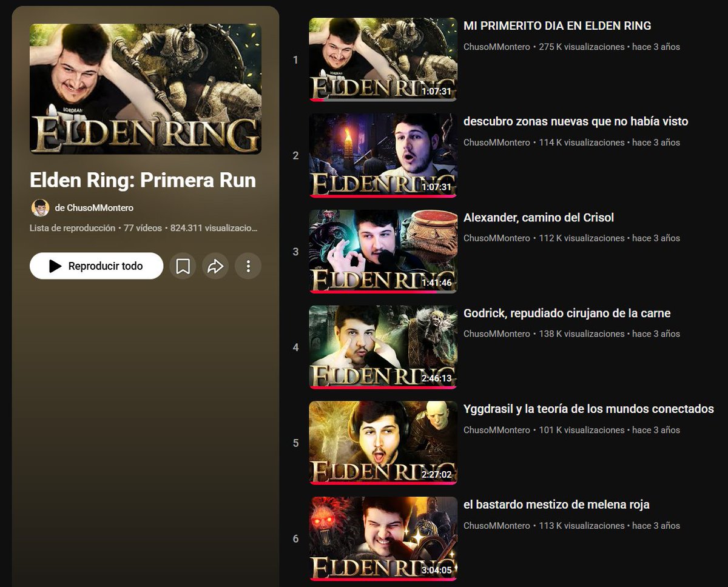Open title 'descubro zonas nuevas que no había visto'
This screenshot has height=587, width=728.
click(x=576, y=122)
